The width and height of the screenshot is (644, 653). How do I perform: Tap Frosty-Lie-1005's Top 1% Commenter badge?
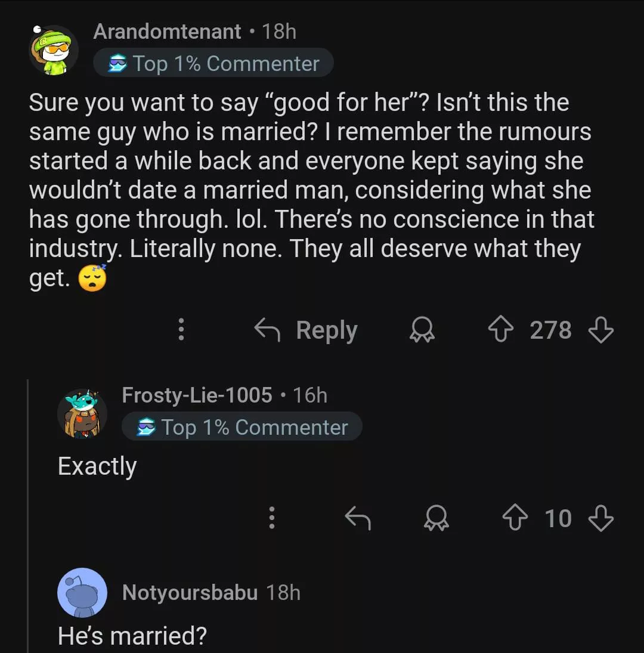pos(242,427)
